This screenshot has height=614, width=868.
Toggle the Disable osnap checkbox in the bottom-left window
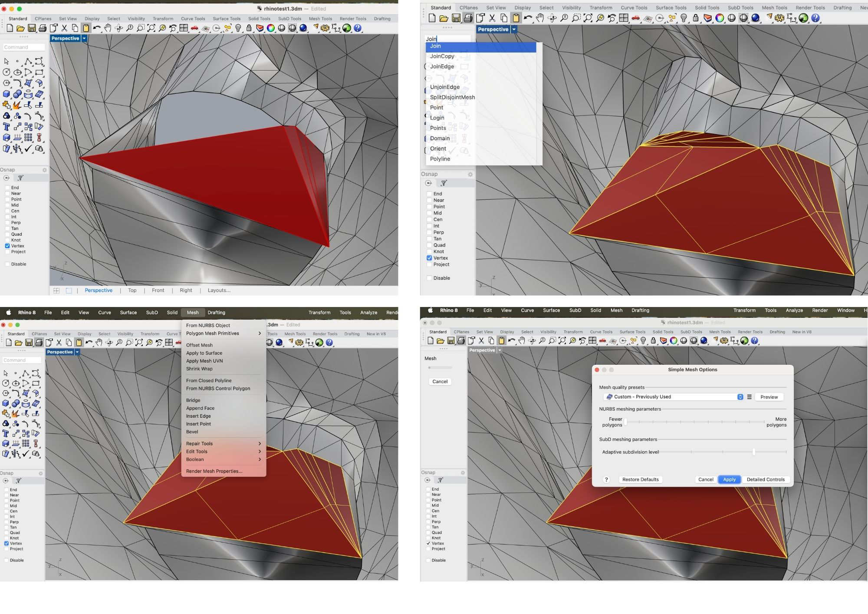[7, 560]
